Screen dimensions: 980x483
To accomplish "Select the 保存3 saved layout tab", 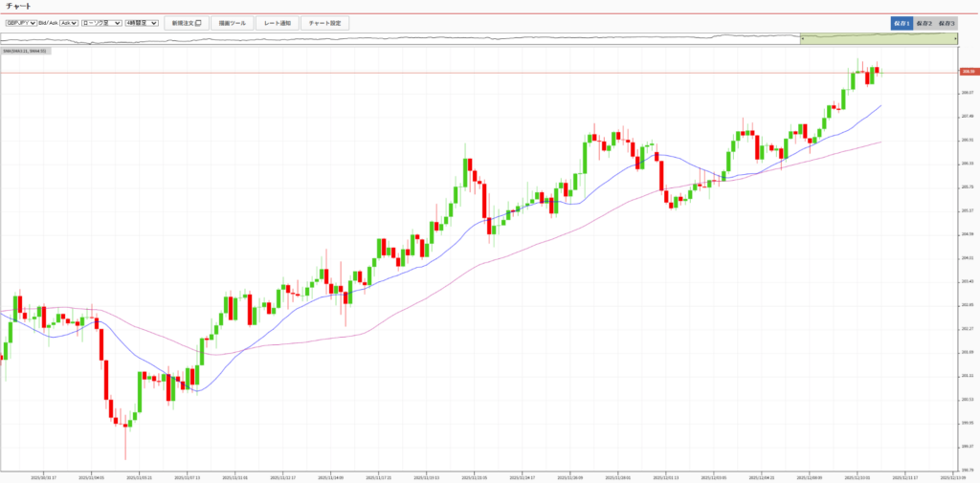I will (x=947, y=23).
